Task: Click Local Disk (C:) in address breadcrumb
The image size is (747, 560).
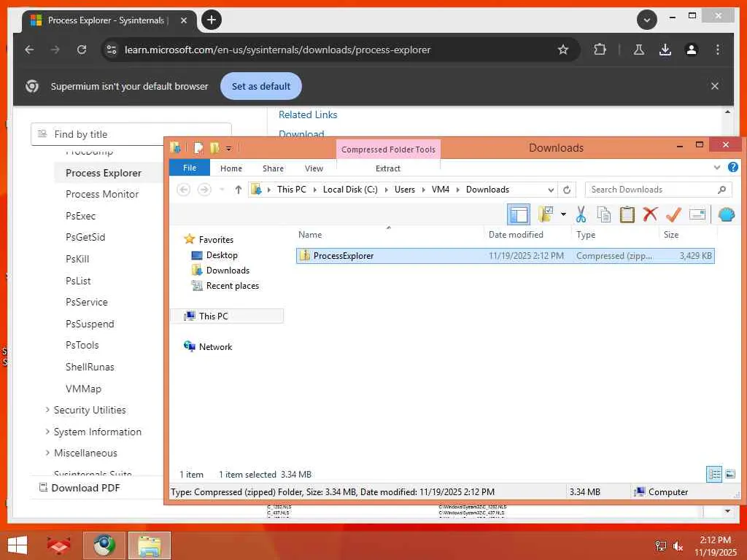Action: [x=350, y=190]
